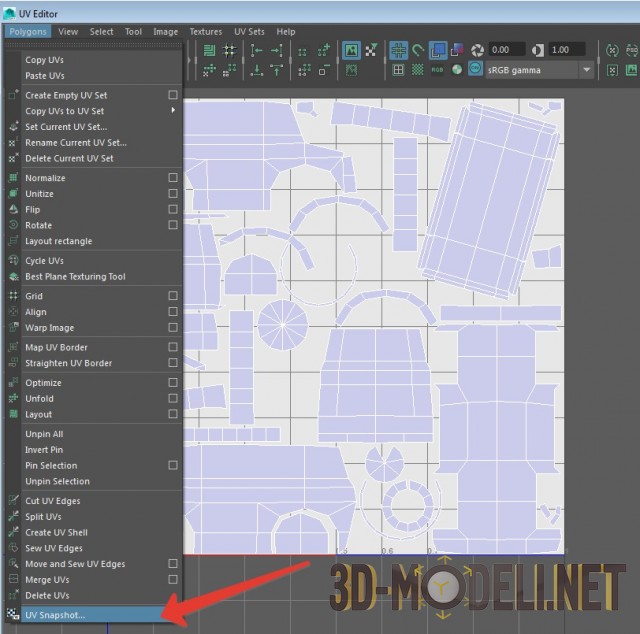Align UVs to minimum V icon
Image resolution: width=640 pixels, height=634 pixels.
coord(256,70)
